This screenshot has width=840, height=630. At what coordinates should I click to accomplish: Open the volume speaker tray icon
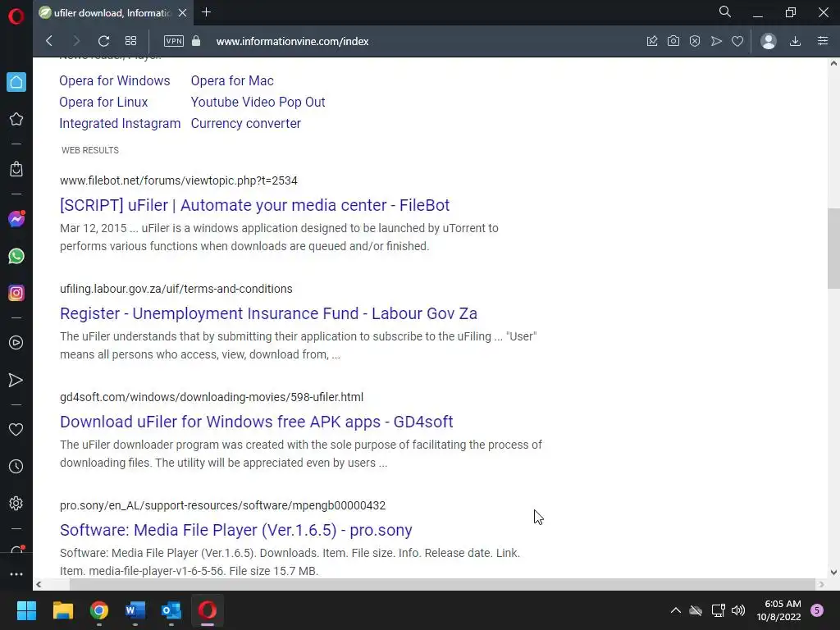click(x=738, y=610)
